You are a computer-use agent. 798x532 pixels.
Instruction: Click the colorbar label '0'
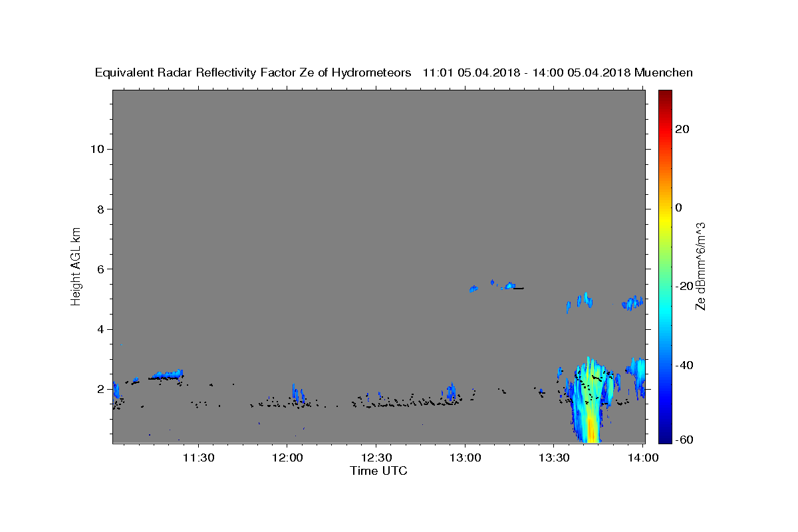coord(679,207)
